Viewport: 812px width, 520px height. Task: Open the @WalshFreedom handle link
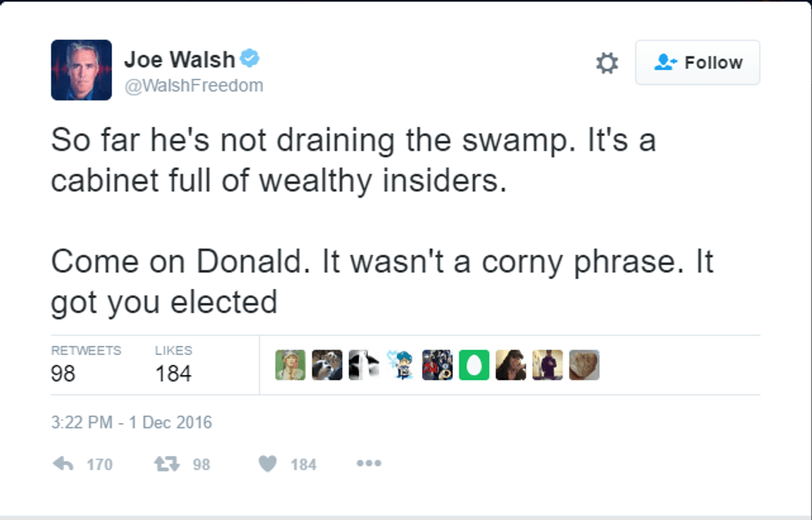[x=193, y=85]
